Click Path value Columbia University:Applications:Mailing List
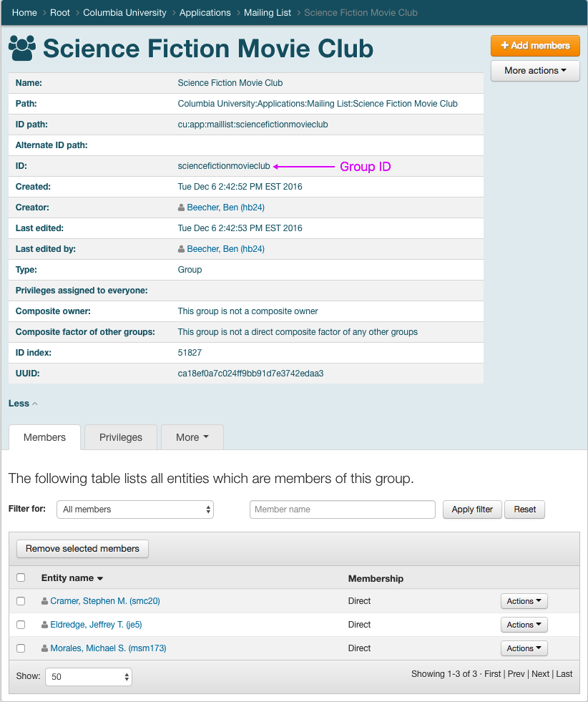 318,104
